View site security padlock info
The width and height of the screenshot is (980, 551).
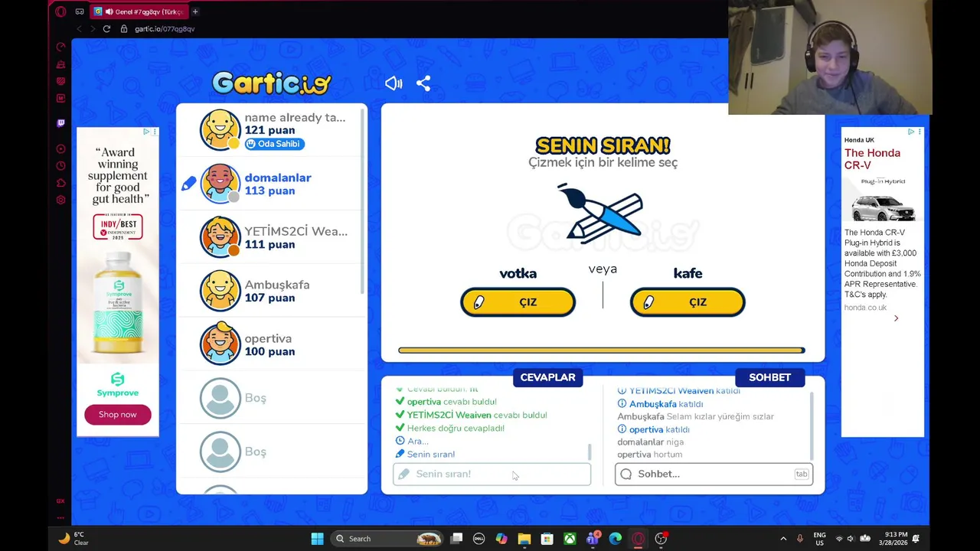pos(124,29)
